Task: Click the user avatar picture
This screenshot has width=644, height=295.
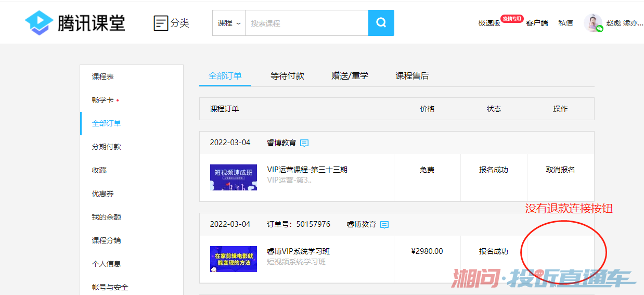Action: [593, 23]
